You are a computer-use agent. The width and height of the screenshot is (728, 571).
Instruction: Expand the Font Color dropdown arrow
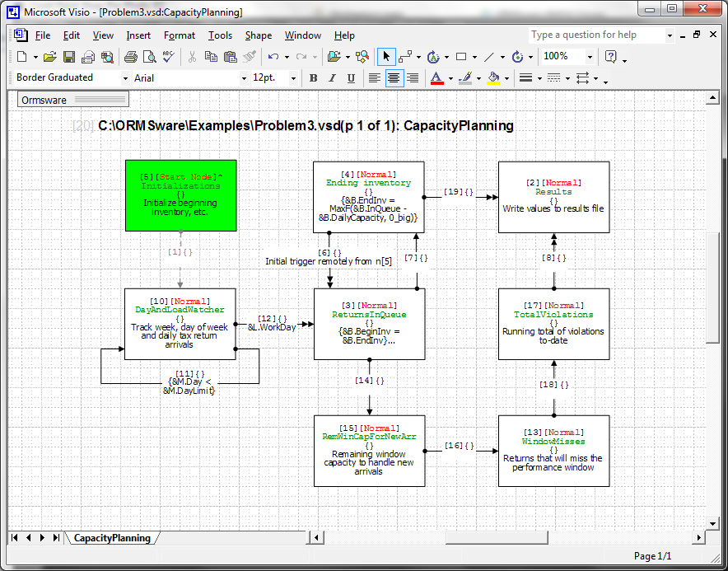click(450, 78)
